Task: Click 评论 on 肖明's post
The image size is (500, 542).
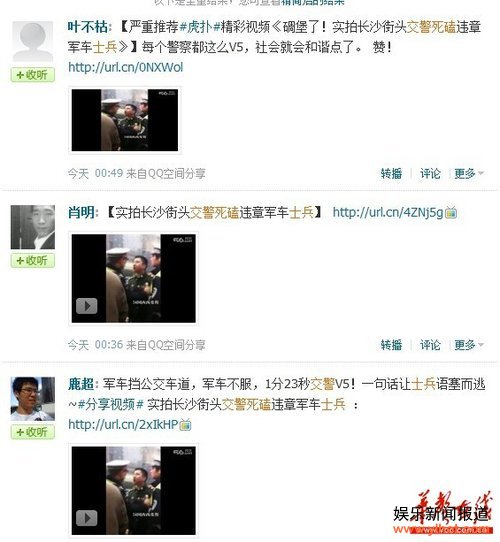Action: [x=430, y=345]
